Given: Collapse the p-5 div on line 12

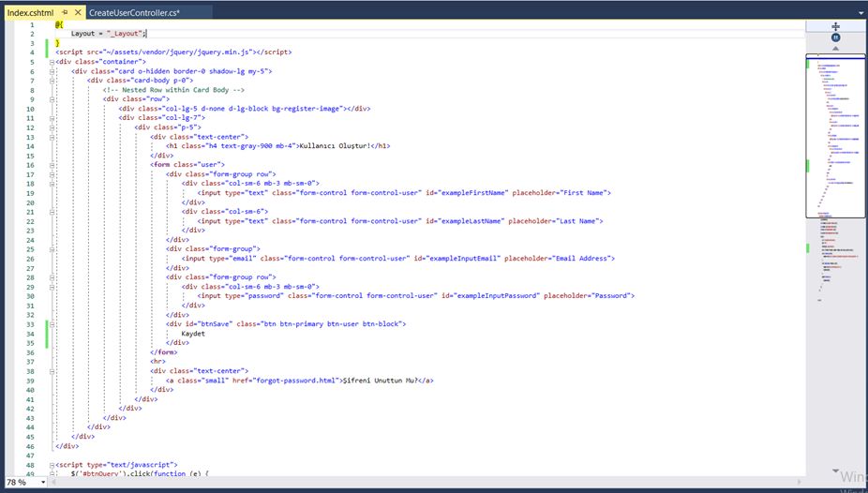Looking at the screenshot, I should (52, 127).
